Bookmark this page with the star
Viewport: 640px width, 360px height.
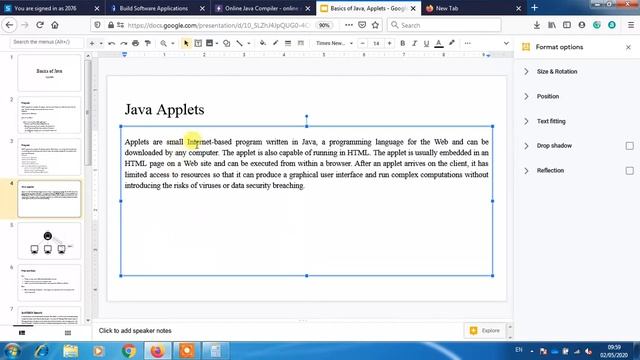click(375, 25)
